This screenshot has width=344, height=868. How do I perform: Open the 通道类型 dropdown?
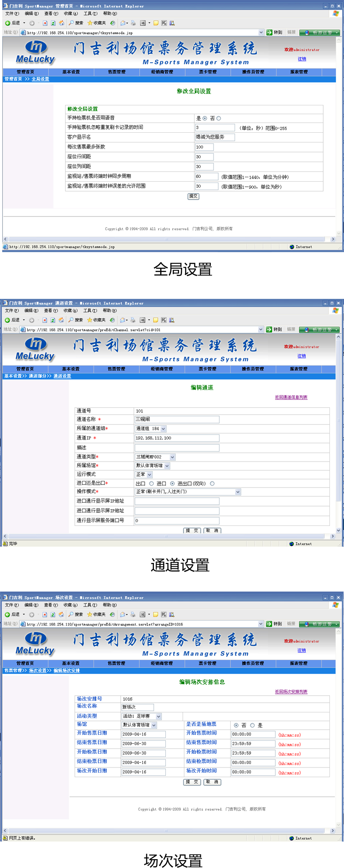[x=172, y=457]
